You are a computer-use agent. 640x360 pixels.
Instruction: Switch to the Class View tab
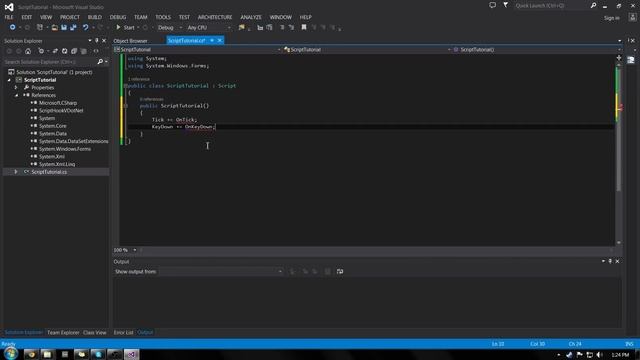[x=95, y=332]
